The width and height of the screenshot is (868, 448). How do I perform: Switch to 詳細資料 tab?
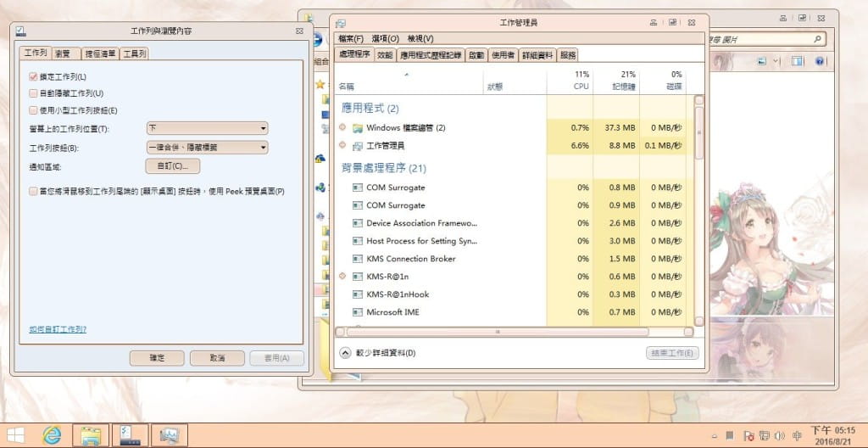537,55
